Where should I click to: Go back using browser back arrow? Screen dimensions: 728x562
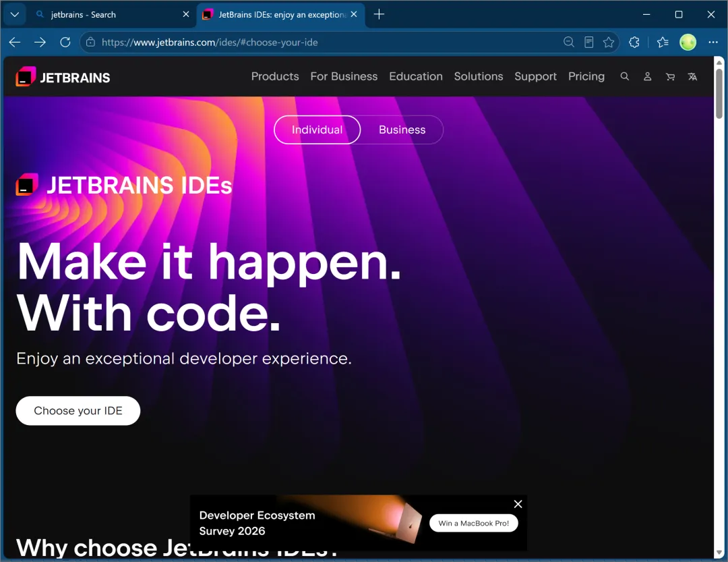(15, 43)
